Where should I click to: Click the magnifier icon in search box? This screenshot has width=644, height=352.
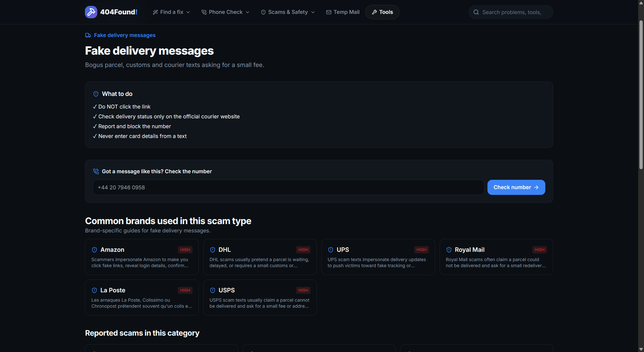click(476, 12)
